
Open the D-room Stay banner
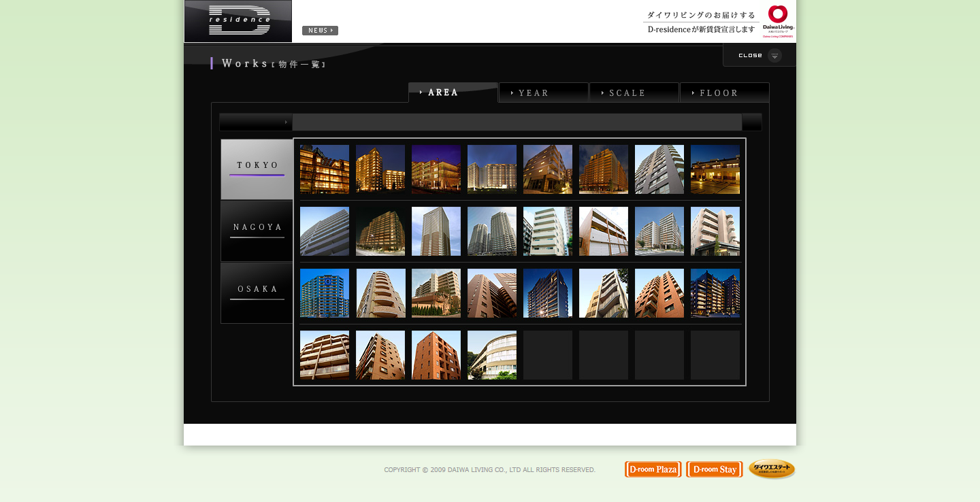click(x=714, y=469)
